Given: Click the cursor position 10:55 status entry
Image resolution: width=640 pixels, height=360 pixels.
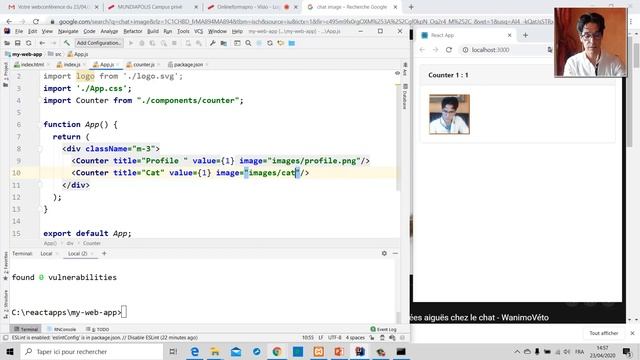Looking at the screenshot, I should pos(308,338).
